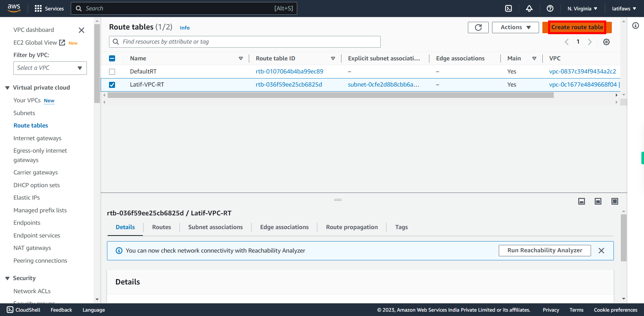
Task: Open the Edge associations tab
Action: (x=284, y=227)
